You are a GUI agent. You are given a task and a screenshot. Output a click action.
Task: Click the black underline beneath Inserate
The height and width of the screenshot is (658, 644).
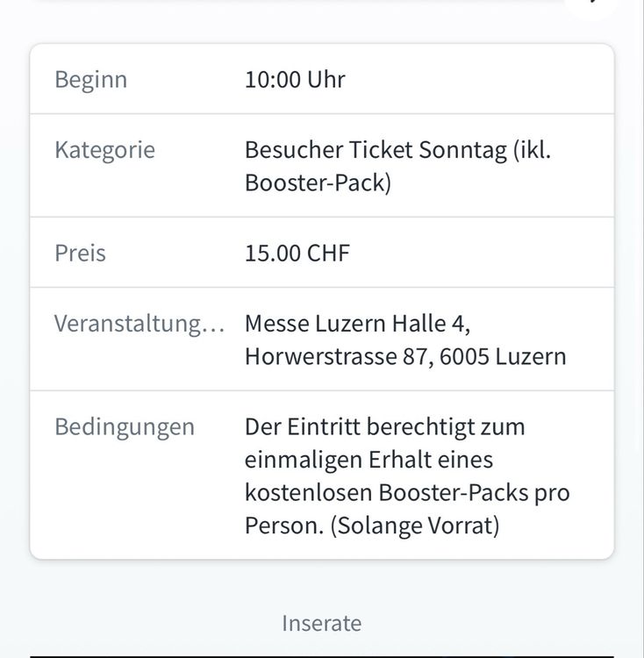coord(322,656)
